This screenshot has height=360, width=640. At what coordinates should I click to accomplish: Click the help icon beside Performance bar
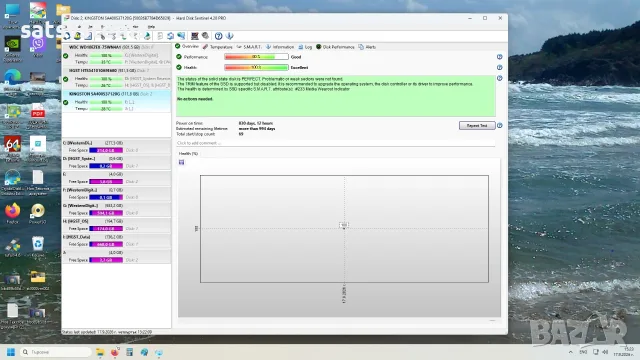[x=500, y=57]
